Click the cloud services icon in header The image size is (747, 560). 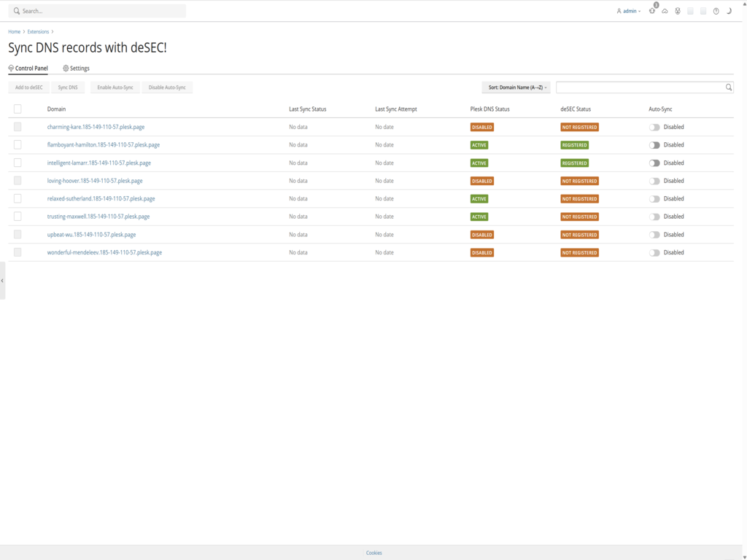click(x=665, y=11)
